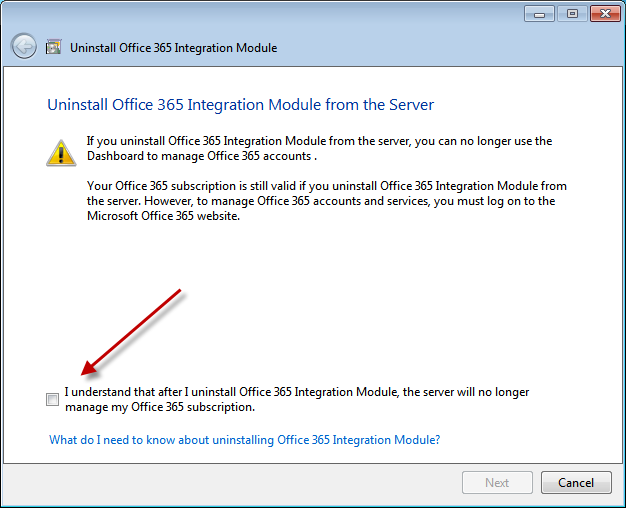
Task: Click the title bar text "Uninstall Office 365 Integration Module"
Action: [174, 47]
